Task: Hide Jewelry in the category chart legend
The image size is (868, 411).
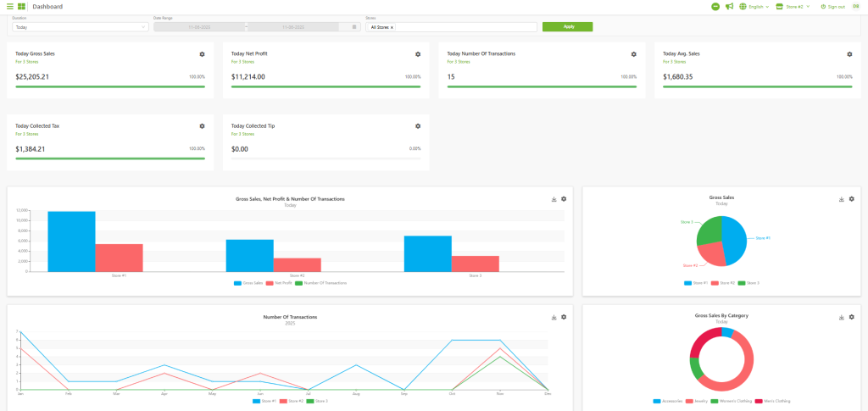Action: [x=698, y=401]
